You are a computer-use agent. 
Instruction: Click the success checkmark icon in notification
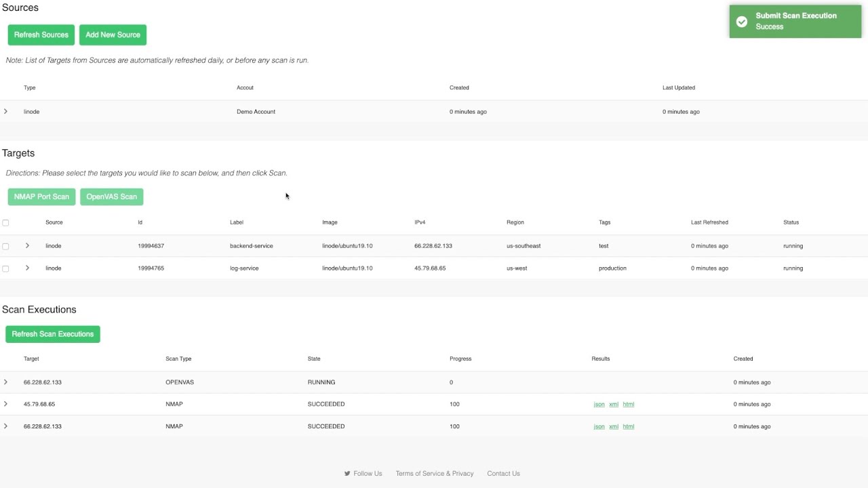(x=742, y=22)
